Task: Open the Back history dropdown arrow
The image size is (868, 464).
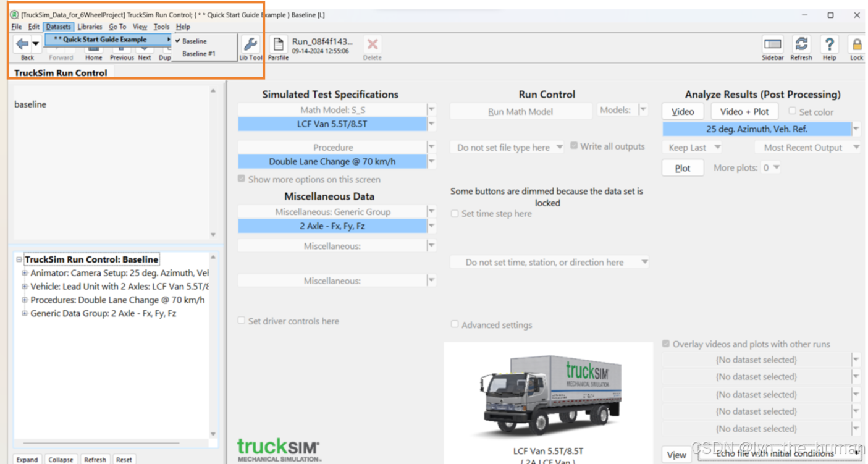Action: pyautogui.click(x=36, y=44)
